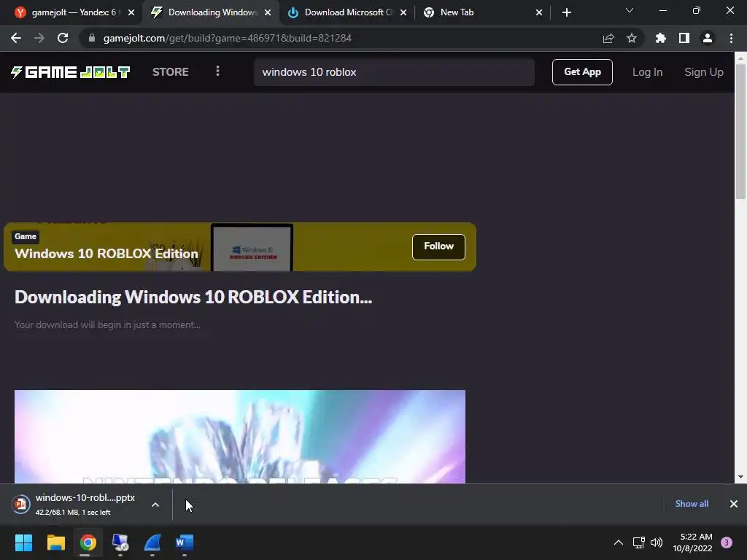Screen dimensions: 747x560
Task: Open clock showing 5:22 AM
Action: click(x=692, y=542)
